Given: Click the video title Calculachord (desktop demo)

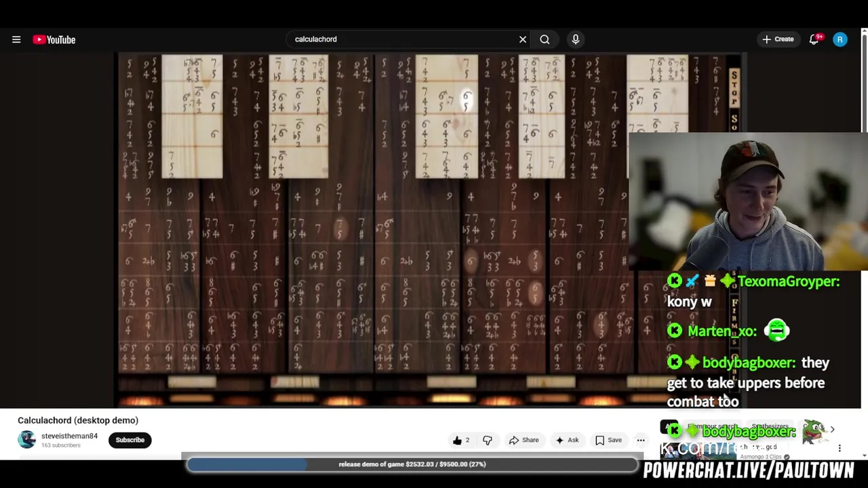Looking at the screenshot, I should pos(78,420).
